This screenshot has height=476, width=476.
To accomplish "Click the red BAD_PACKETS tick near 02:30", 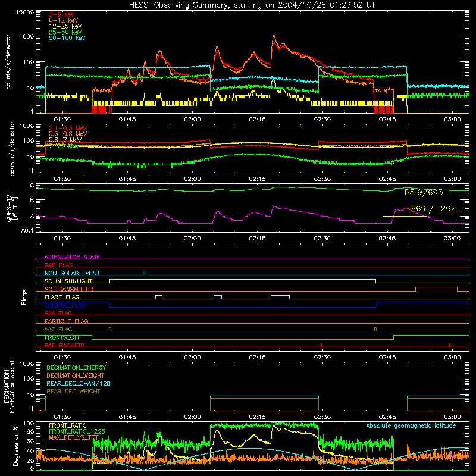I will pos(321,345).
